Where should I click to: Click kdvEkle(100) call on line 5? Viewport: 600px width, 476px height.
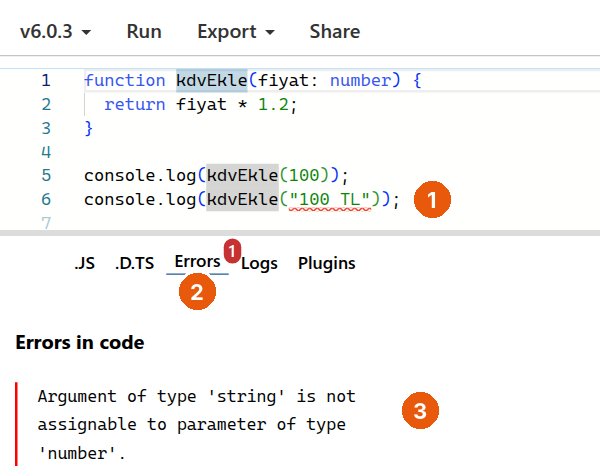267,175
